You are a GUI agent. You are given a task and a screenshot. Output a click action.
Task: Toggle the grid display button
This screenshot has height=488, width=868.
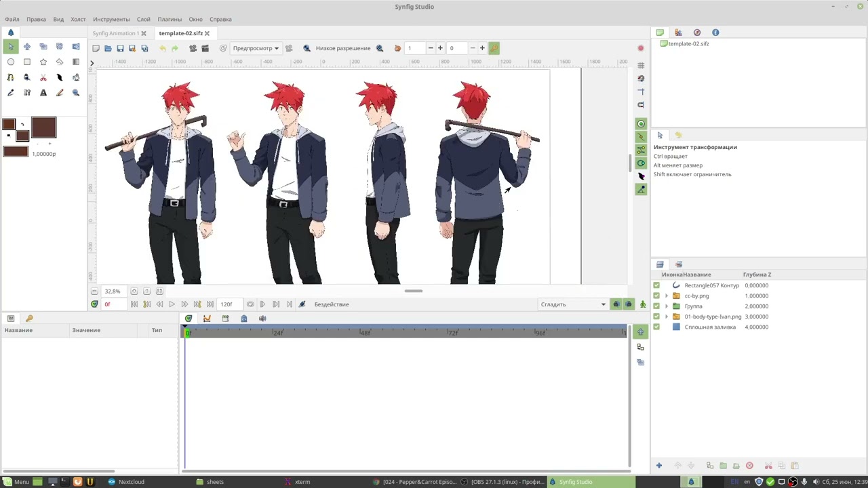(x=641, y=65)
